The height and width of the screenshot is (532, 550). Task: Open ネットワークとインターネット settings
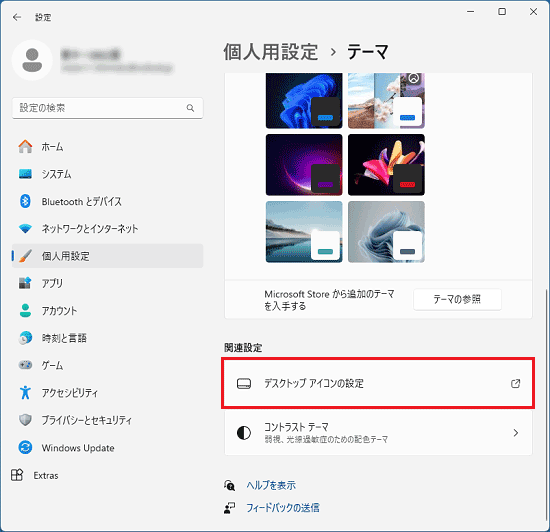click(x=108, y=229)
